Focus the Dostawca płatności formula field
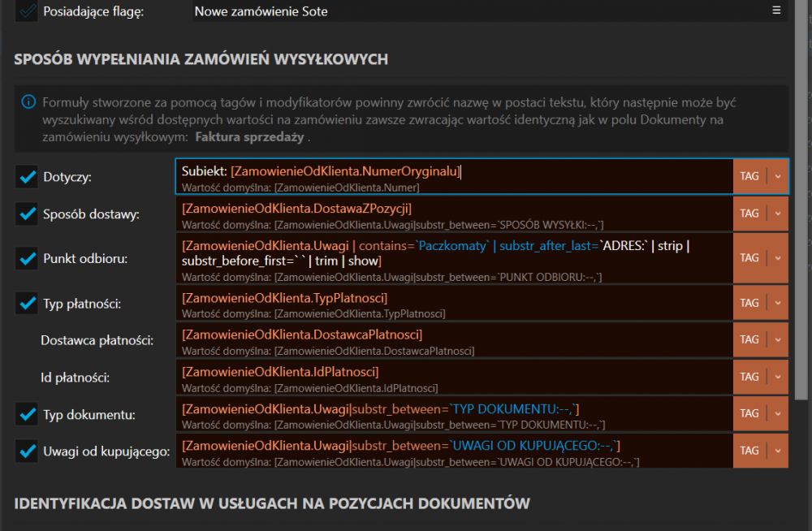Viewport: 812px width, 531px height. pyautogui.click(x=454, y=340)
